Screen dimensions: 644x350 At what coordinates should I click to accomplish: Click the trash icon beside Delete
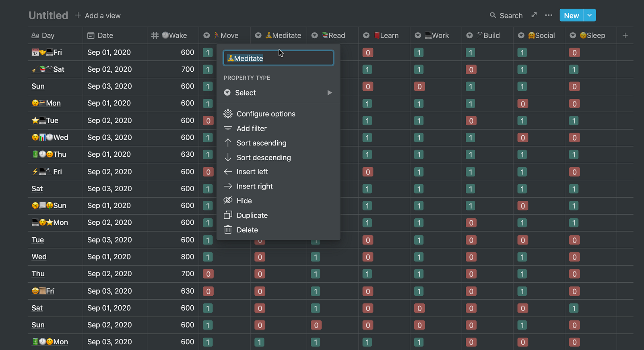coord(228,230)
